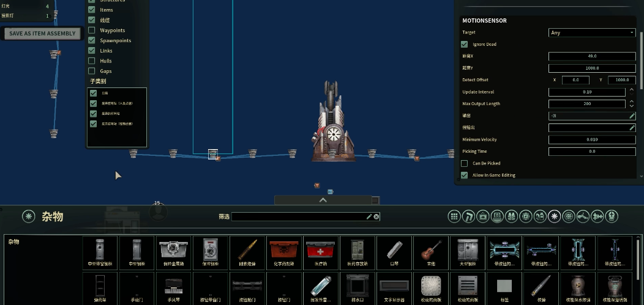Select the turret in the editor
This screenshot has width=644, height=305.
333,122
